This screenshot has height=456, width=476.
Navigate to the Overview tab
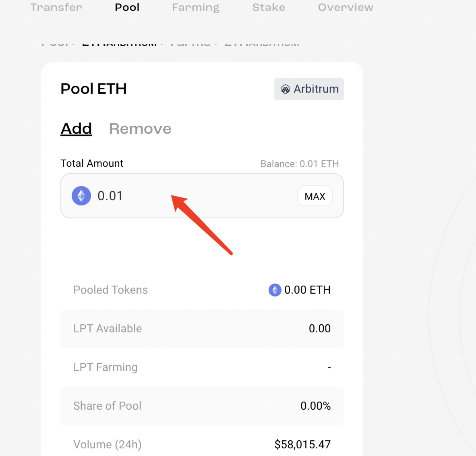(x=346, y=7)
